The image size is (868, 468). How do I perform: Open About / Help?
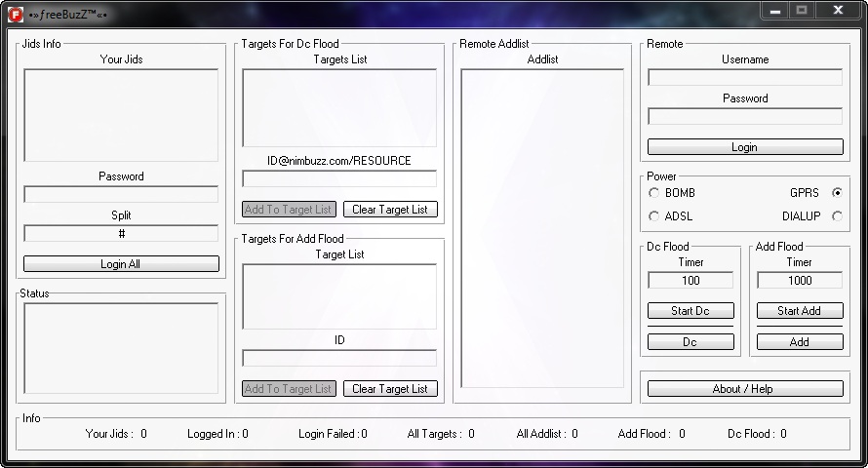745,388
